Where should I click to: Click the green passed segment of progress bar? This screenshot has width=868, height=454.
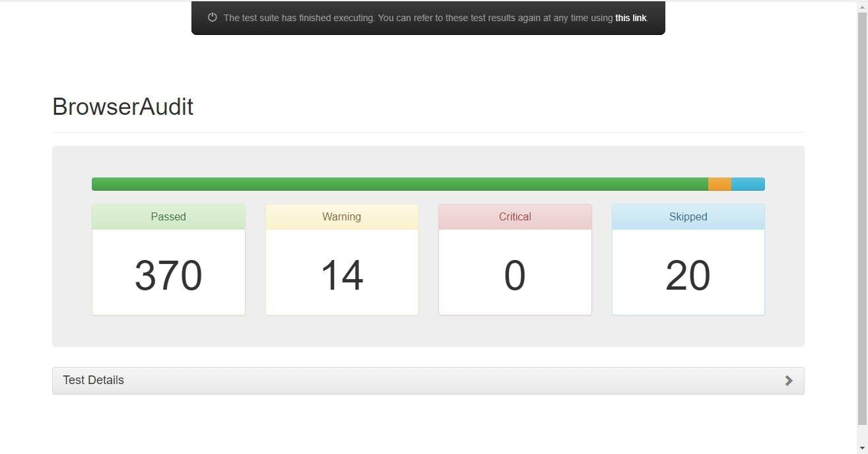[399, 184]
